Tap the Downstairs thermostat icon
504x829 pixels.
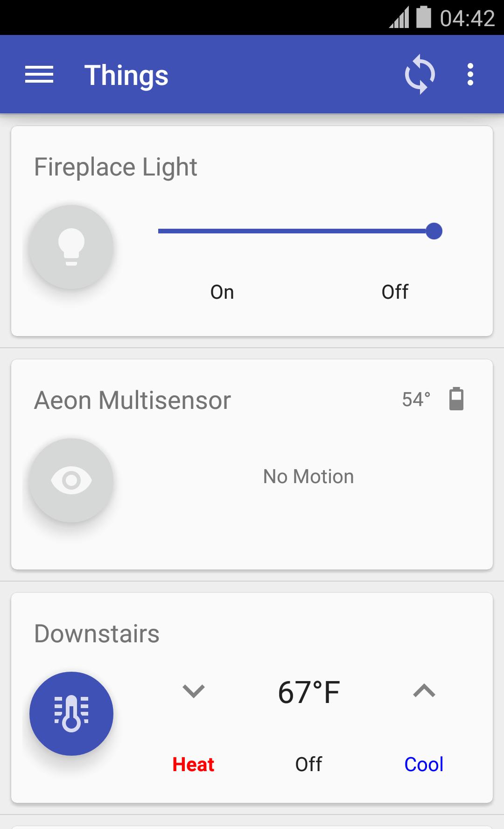click(71, 714)
